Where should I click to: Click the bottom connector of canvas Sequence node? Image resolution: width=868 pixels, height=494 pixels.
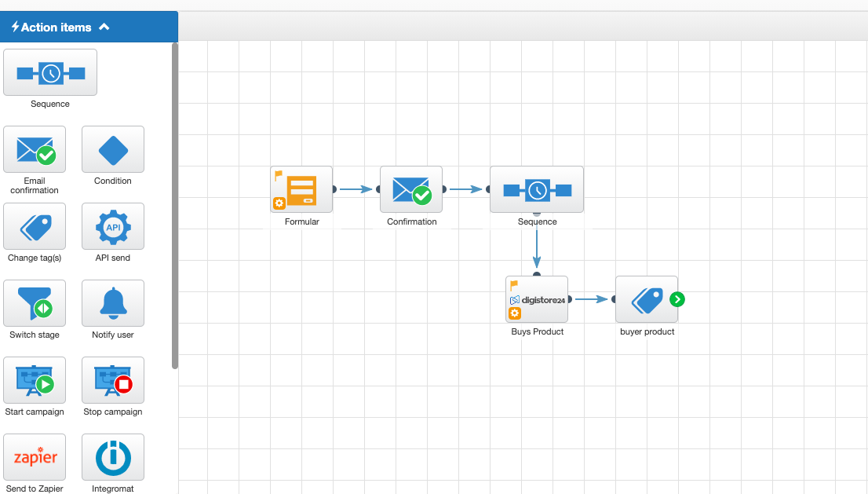coord(536,214)
